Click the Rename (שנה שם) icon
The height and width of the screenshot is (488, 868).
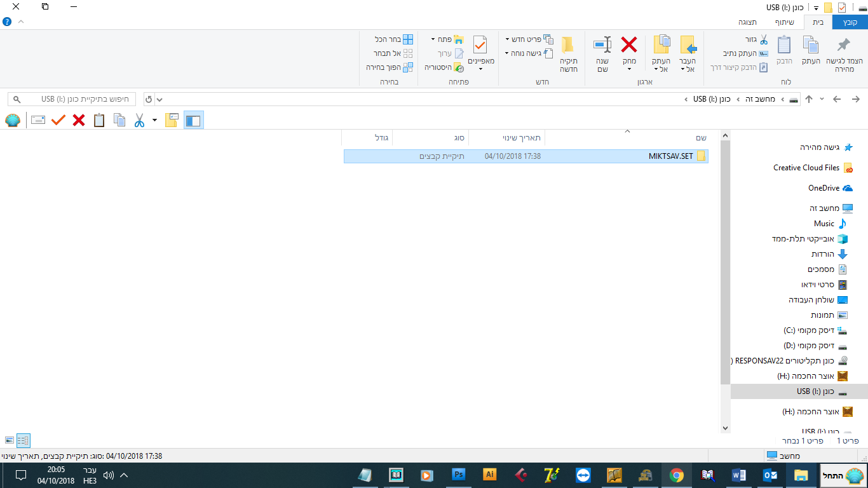click(603, 44)
